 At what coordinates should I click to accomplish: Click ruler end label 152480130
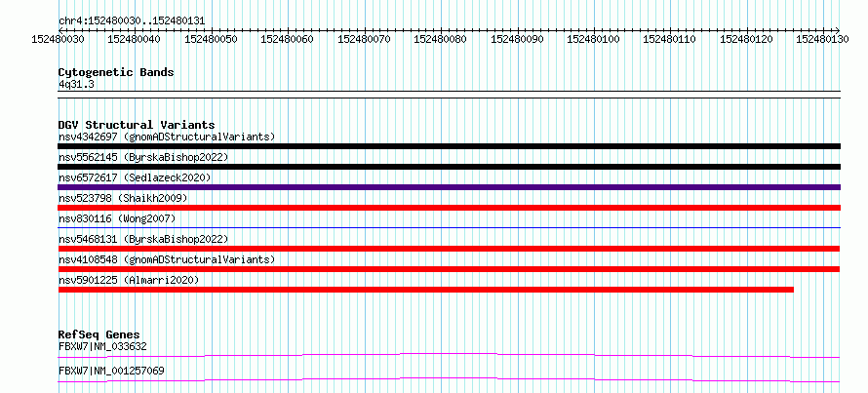(x=822, y=39)
